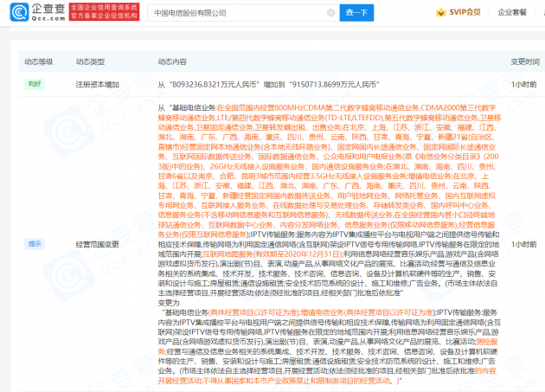Viewport: 545px width, 392px height.
Task: Open the 企业套餐 menu
Action: (516, 13)
